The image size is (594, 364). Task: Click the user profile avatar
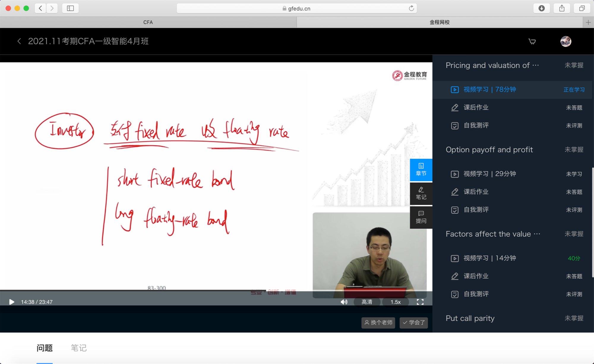[x=565, y=42]
